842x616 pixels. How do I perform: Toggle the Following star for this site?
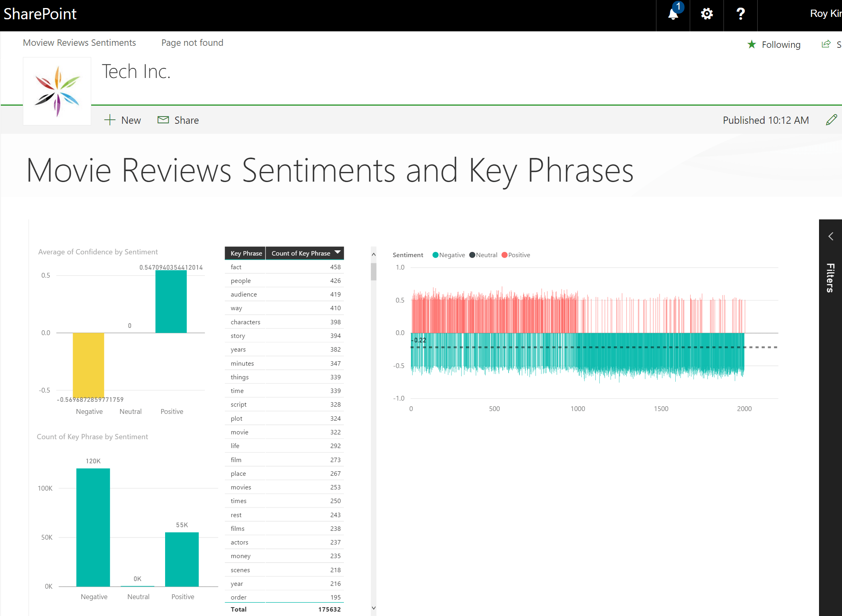coord(751,44)
